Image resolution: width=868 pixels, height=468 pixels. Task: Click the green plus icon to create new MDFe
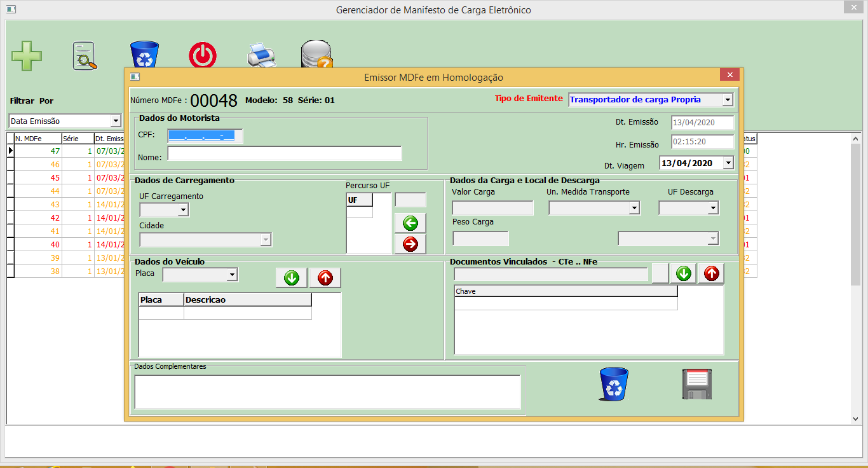tap(27, 55)
